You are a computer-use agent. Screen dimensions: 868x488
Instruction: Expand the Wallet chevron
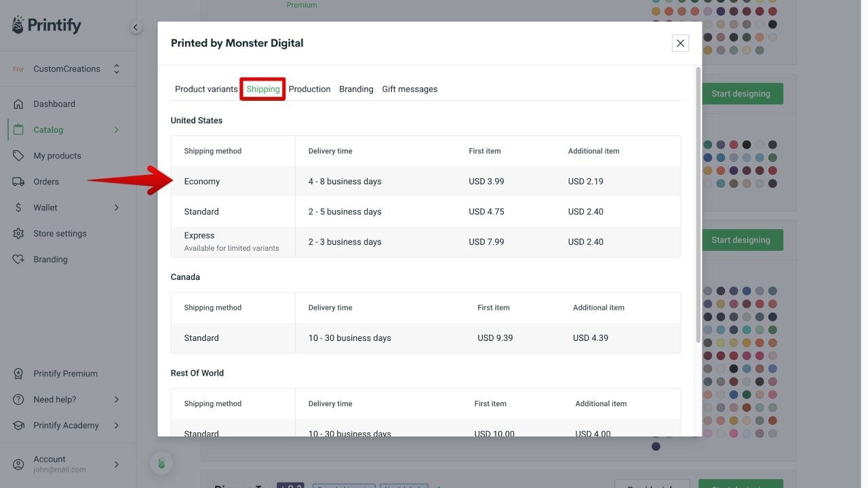[x=117, y=207]
